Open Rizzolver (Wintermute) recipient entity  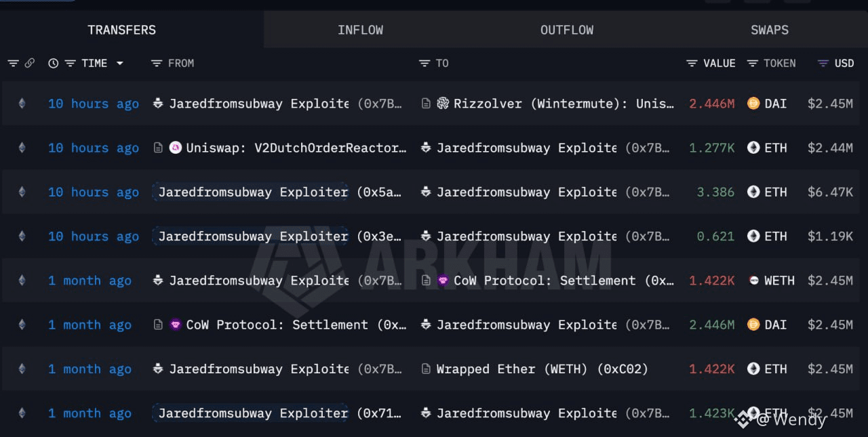564,104
